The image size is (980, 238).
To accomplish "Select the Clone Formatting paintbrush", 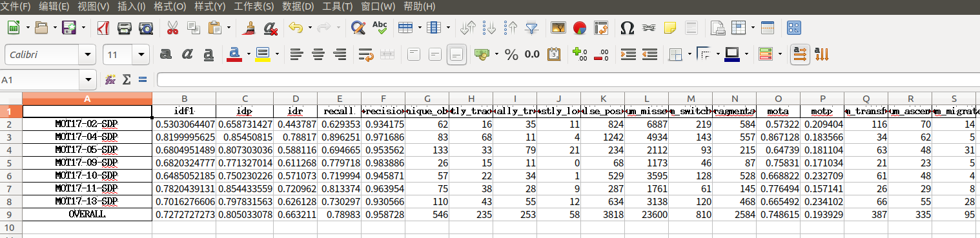I will tap(249, 28).
